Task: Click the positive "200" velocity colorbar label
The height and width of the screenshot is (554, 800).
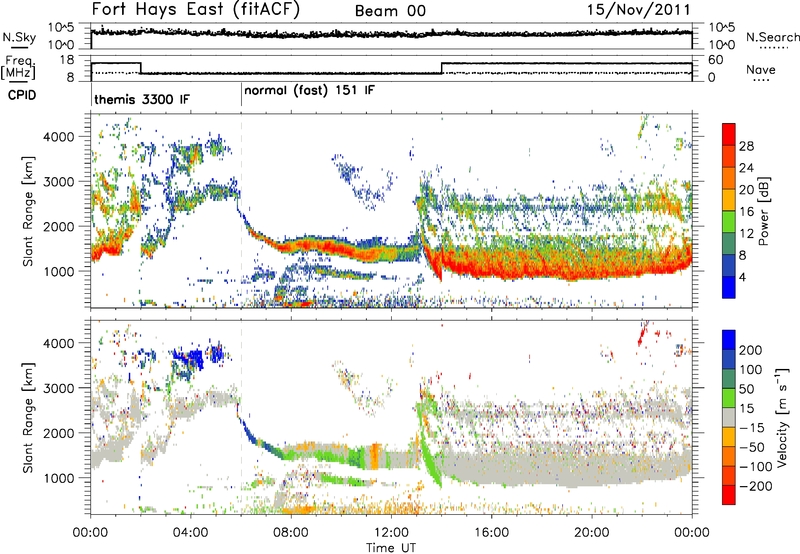Action: (751, 350)
